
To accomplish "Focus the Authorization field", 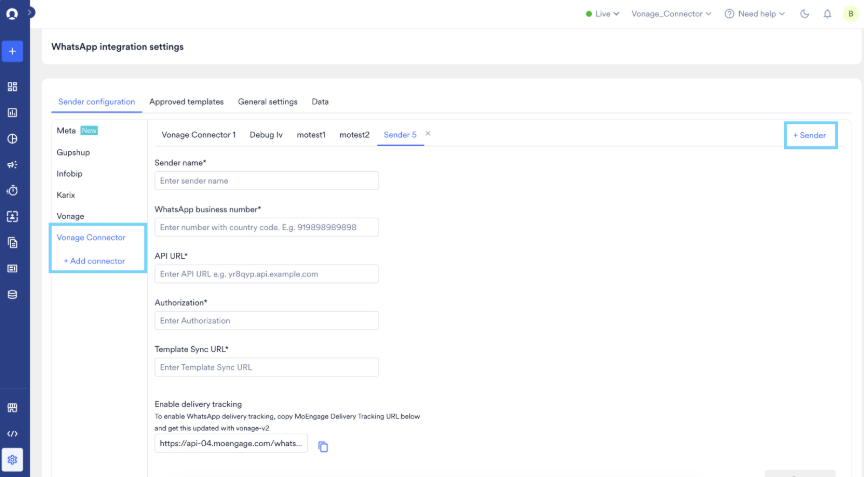I will click(x=267, y=321).
